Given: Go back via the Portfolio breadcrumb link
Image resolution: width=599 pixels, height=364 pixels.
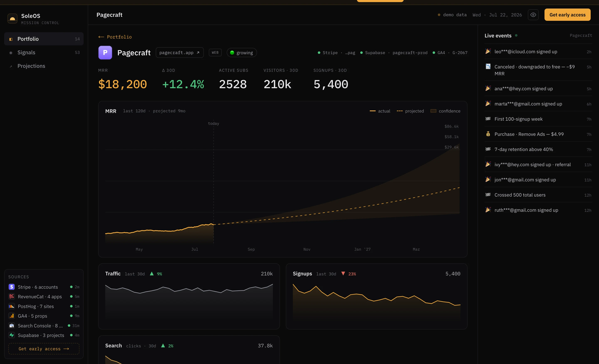Looking at the screenshot, I should point(115,37).
